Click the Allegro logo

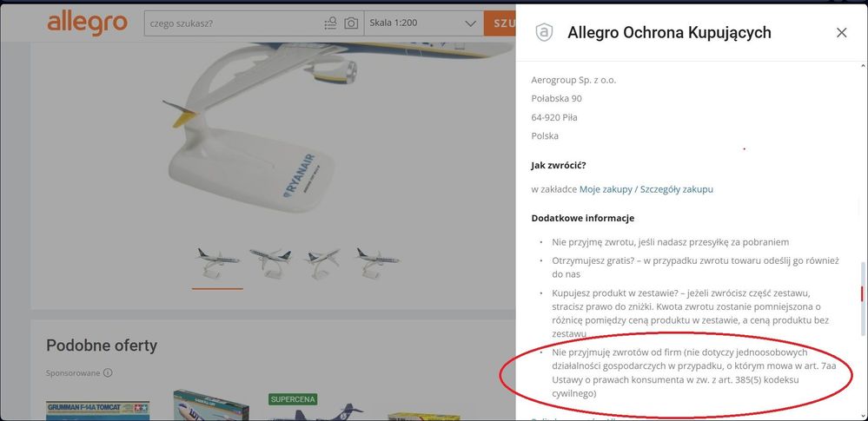(87, 23)
